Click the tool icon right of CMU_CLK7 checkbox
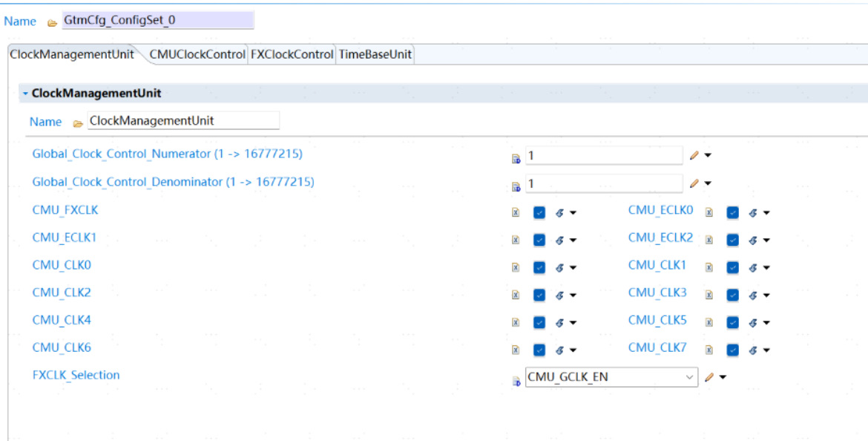Screen dimensions: 868x441 [752, 350]
